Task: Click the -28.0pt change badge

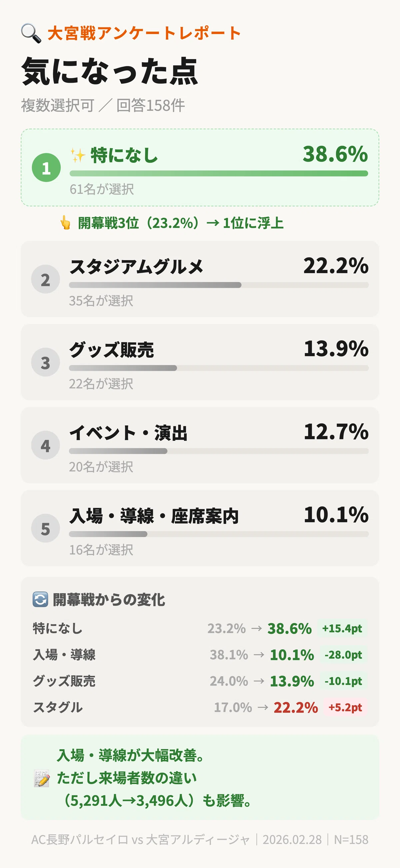Action: (x=343, y=655)
